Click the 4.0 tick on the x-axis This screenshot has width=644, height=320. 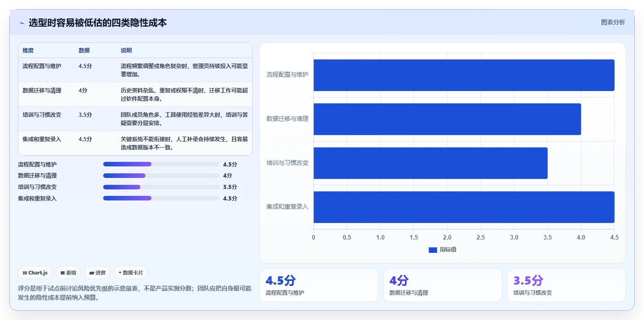point(581,237)
